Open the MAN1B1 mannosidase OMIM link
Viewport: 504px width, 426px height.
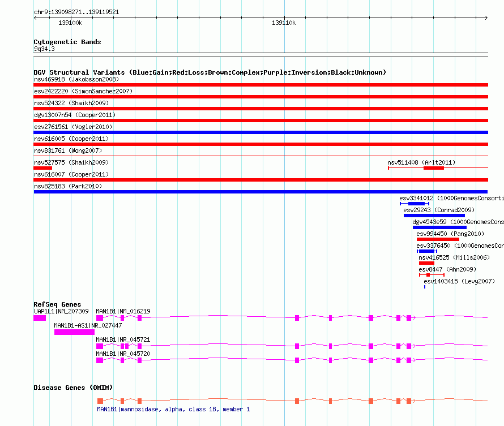173,409
